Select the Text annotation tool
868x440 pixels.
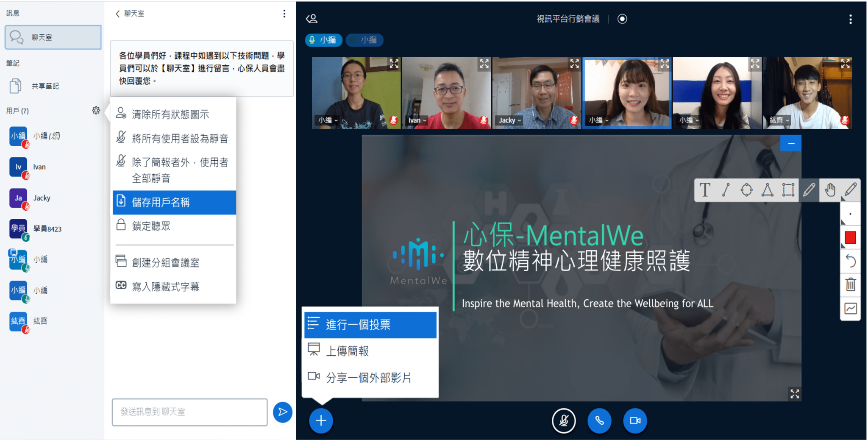(705, 190)
